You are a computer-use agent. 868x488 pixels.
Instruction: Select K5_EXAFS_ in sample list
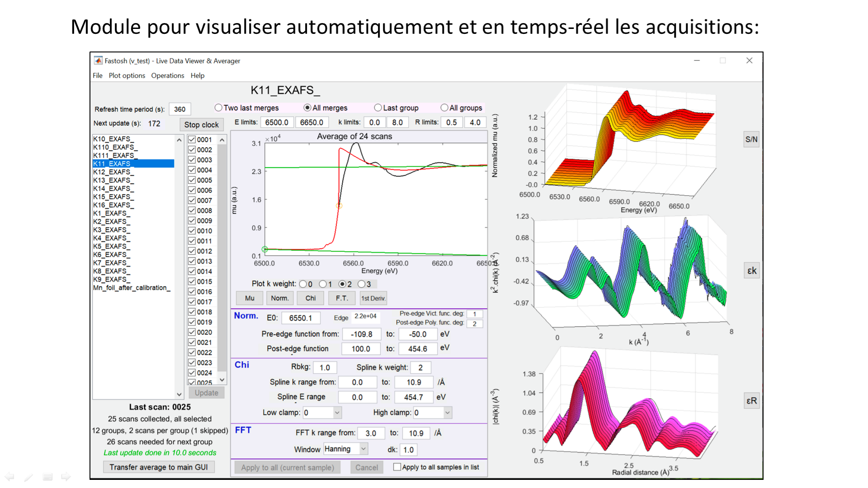click(x=111, y=246)
